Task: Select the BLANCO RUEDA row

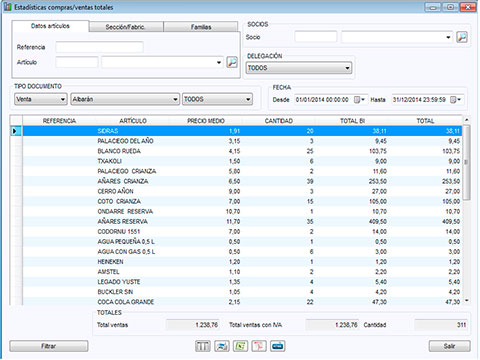Action: coord(242,151)
